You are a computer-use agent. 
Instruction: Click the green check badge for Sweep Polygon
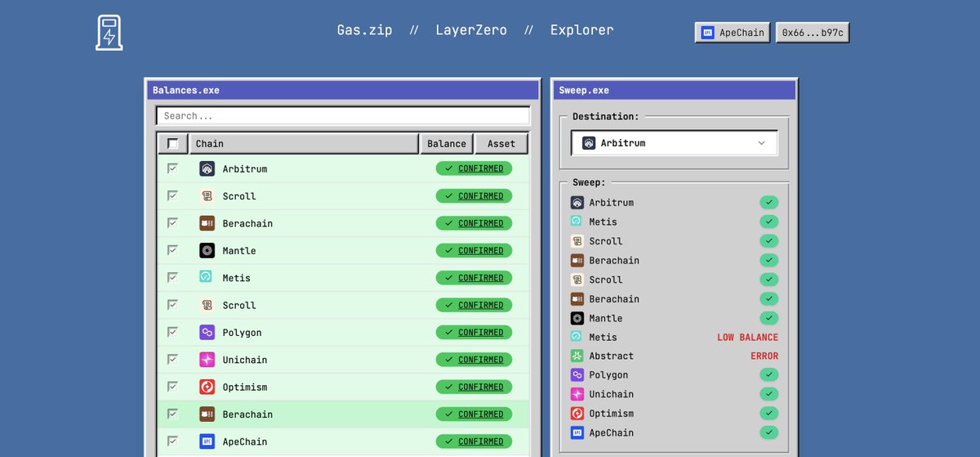point(768,374)
